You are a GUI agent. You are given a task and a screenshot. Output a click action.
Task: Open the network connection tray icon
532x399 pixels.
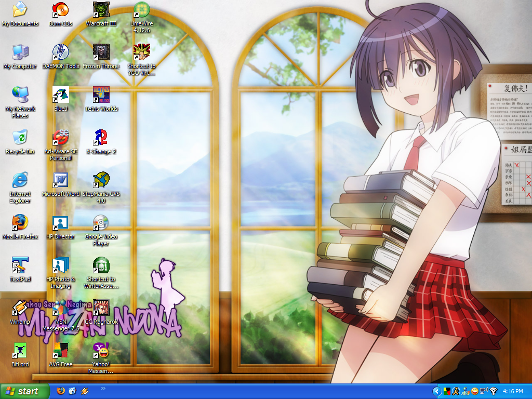[x=484, y=392]
